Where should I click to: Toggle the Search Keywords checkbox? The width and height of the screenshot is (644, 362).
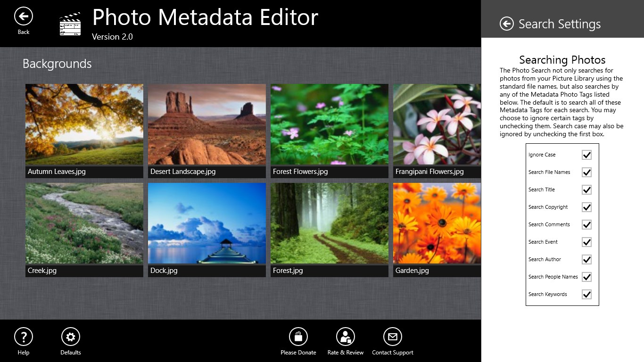(x=586, y=295)
